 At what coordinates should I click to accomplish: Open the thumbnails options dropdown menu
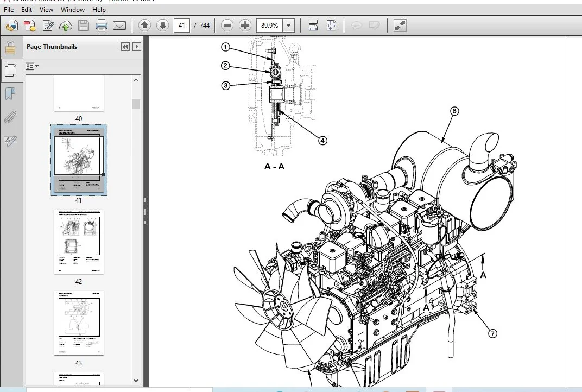pyautogui.click(x=32, y=66)
